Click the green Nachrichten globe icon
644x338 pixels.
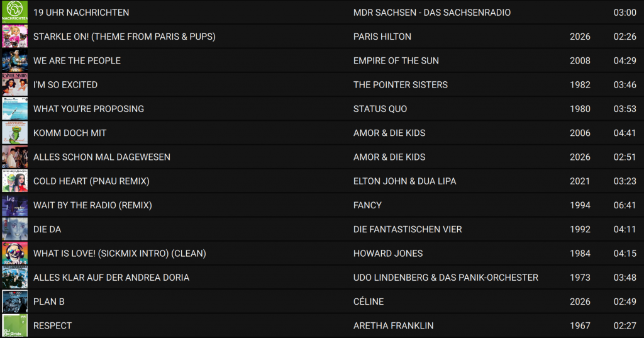click(14, 12)
